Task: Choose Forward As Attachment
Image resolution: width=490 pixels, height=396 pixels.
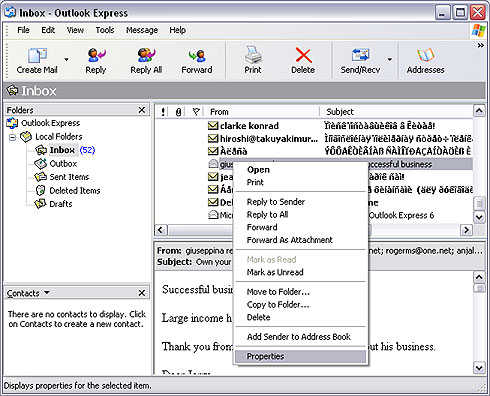Action: point(290,240)
